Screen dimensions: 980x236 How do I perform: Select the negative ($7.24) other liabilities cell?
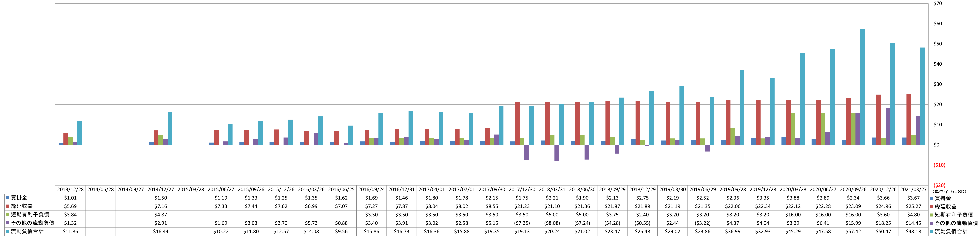pyautogui.click(x=582, y=223)
